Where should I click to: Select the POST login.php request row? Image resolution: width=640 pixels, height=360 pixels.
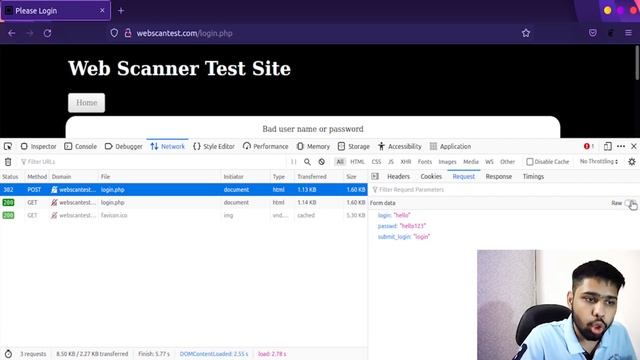click(x=184, y=189)
